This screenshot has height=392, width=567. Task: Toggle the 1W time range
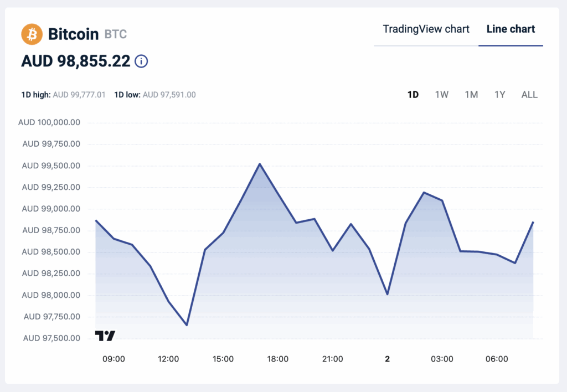pyautogui.click(x=441, y=94)
